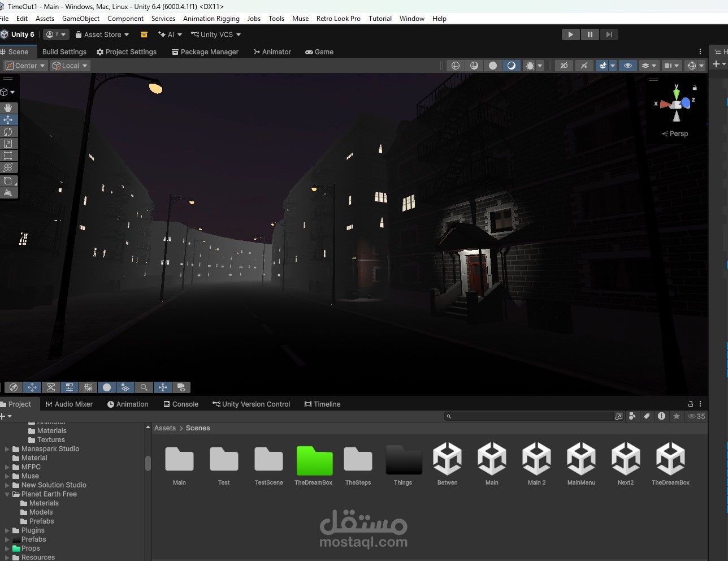
Task: Open the Animation Rigging menu
Action: click(x=211, y=18)
